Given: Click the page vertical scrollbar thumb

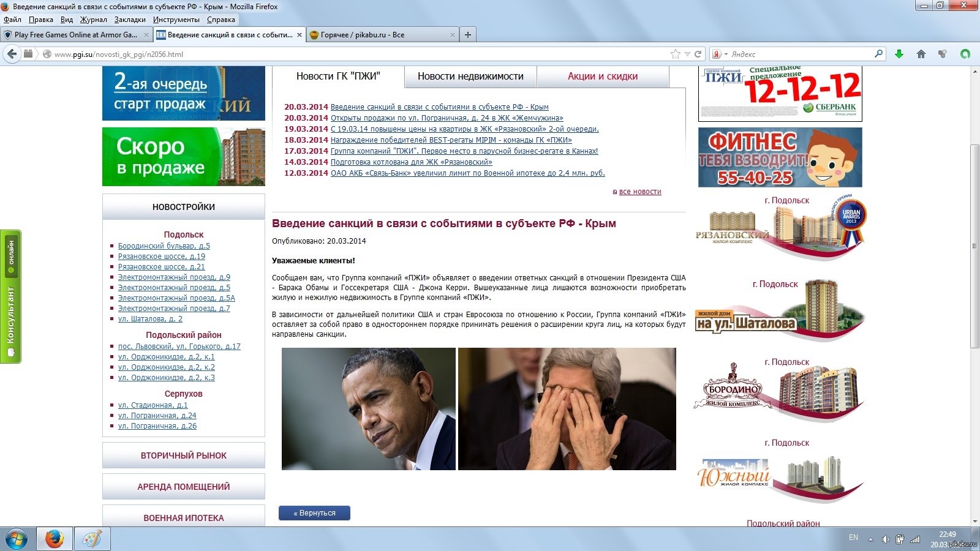Looking at the screenshot, I should [974, 245].
